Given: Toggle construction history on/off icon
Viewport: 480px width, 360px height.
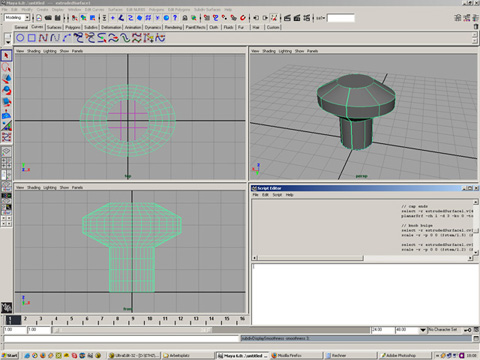Looking at the screenshot, I should [x=274, y=18].
